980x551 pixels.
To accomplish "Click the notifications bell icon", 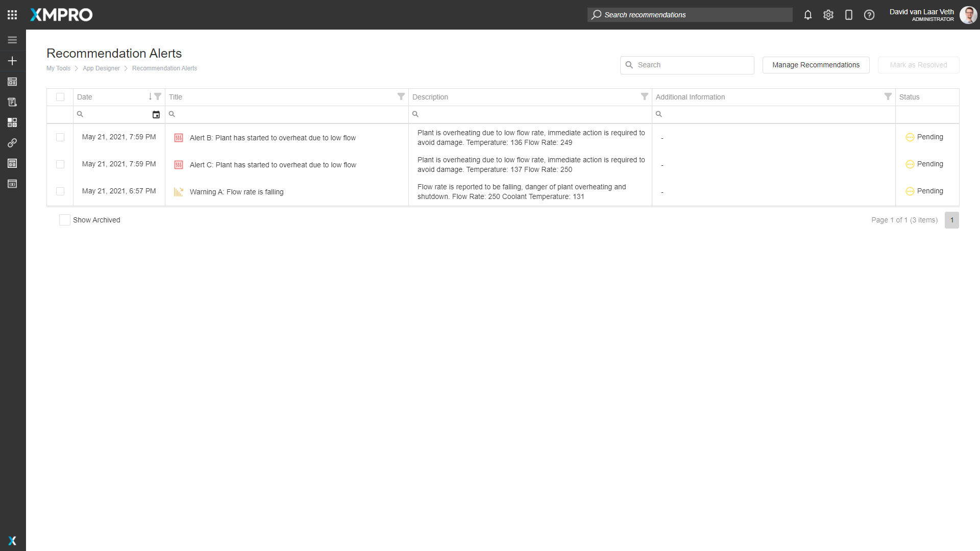I will tap(807, 15).
